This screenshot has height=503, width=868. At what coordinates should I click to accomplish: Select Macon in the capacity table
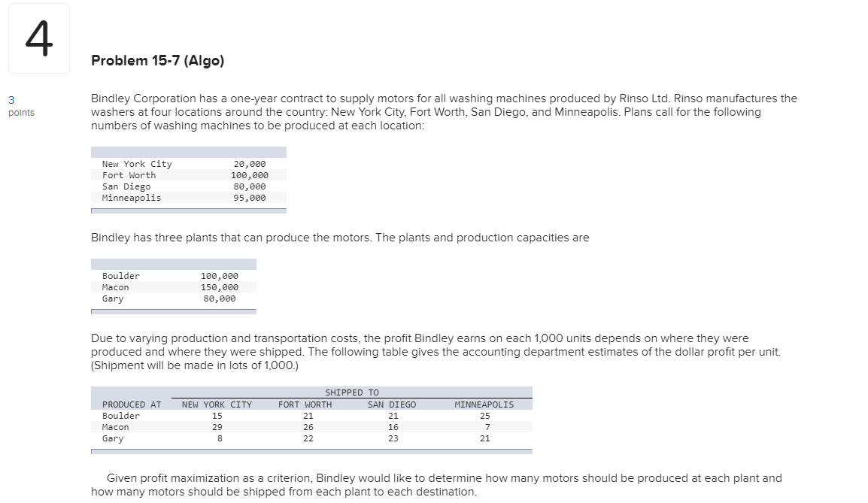tap(115, 287)
